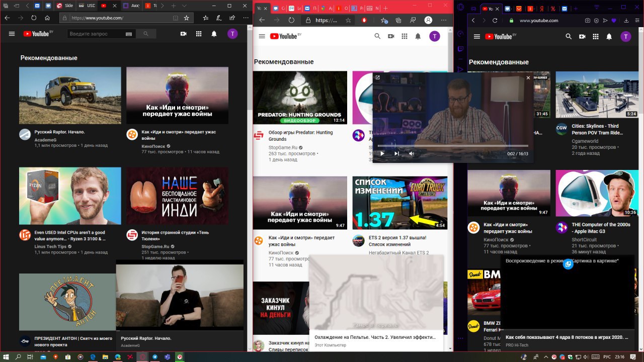Open the notifications bell in the left window

[x=214, y=34]
